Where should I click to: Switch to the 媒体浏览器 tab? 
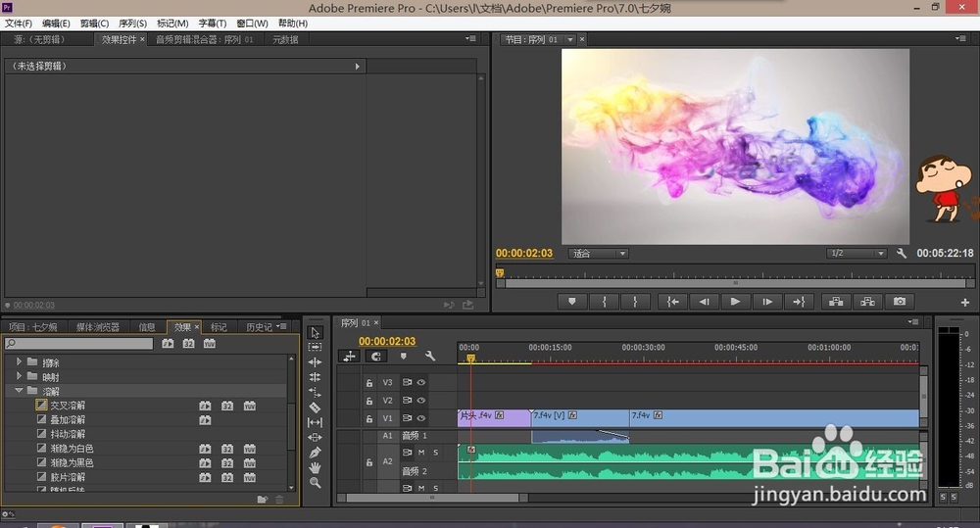point(97,327)
